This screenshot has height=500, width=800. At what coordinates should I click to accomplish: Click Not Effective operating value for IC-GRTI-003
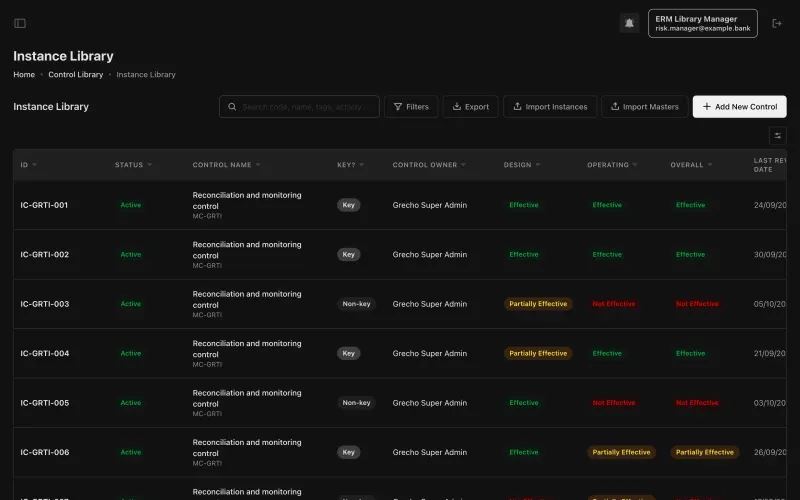[x=614, y=304]
